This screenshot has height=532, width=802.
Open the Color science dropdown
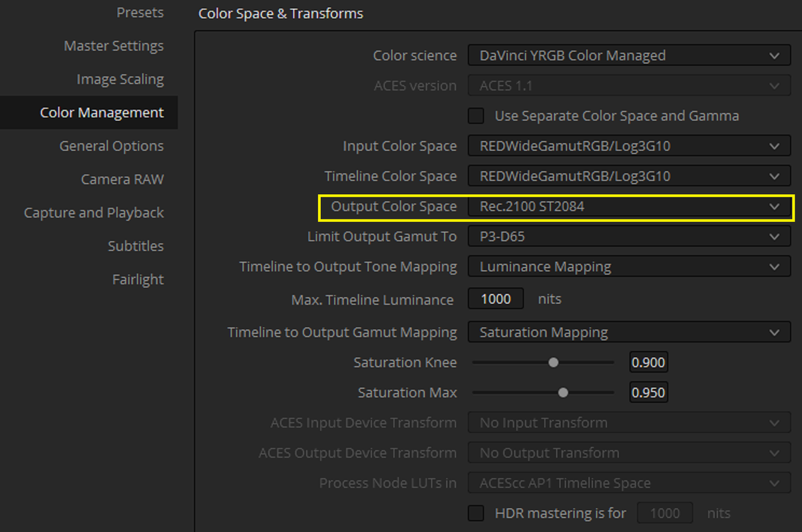(630, 56)
